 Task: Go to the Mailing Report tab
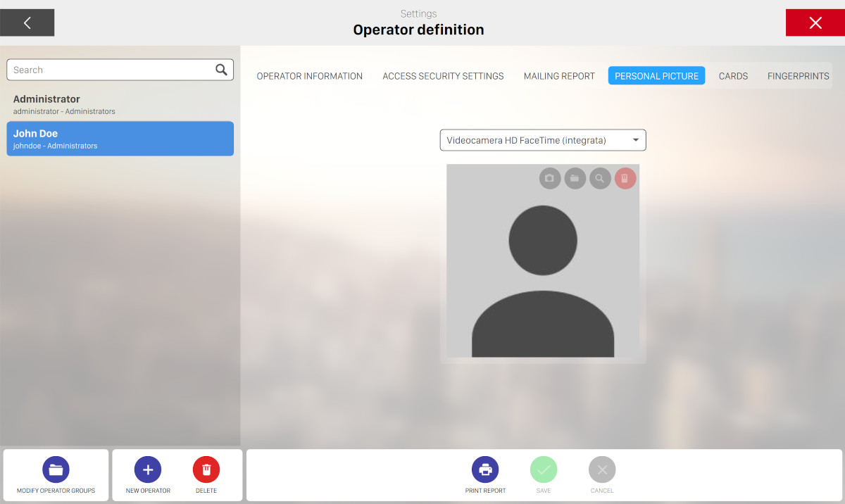(x=559, y=76)
